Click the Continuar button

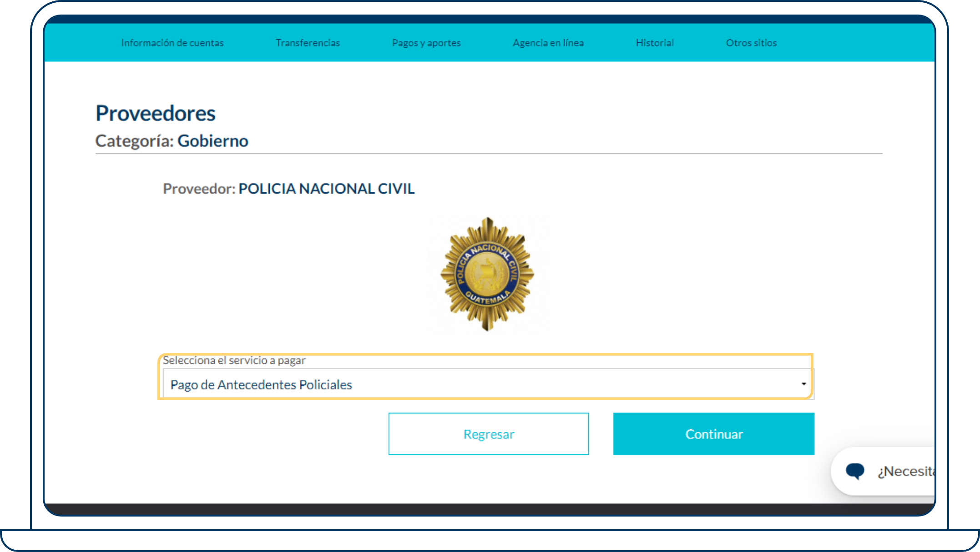tap(714, 434)
